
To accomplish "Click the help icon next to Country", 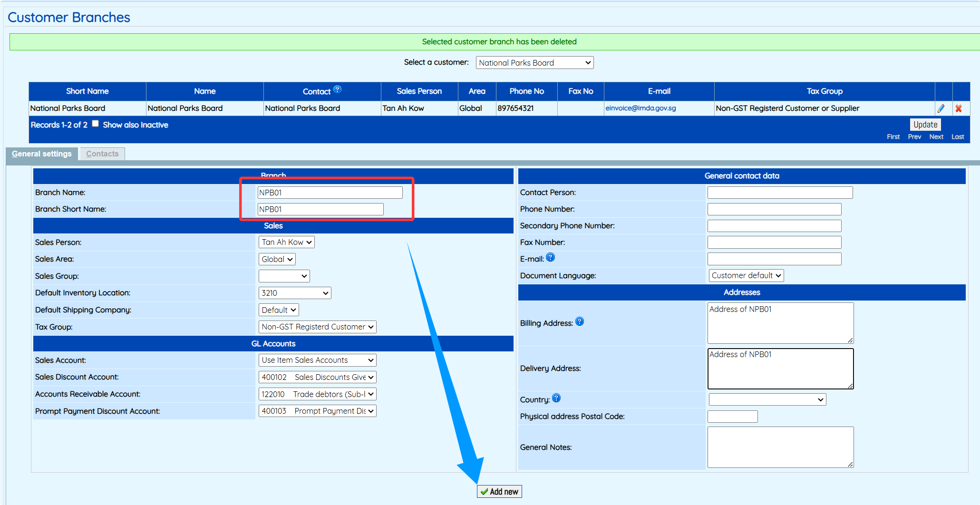I will click(556, 398).
